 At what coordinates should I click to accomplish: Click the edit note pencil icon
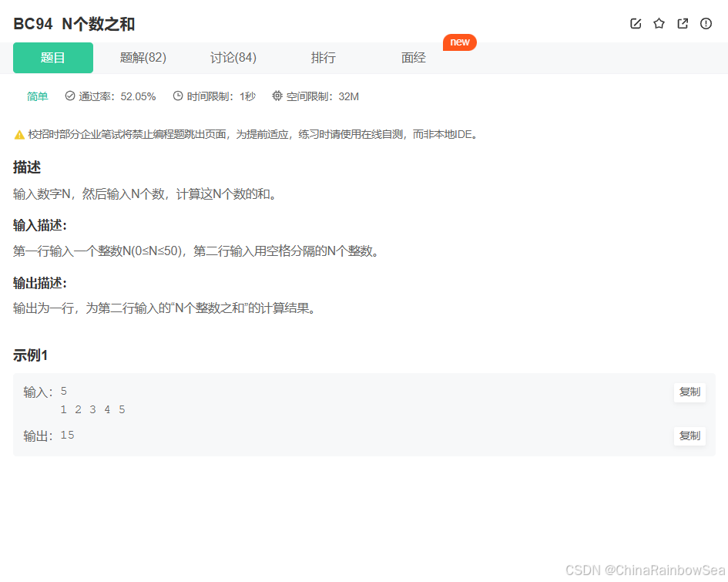point(636,24)
